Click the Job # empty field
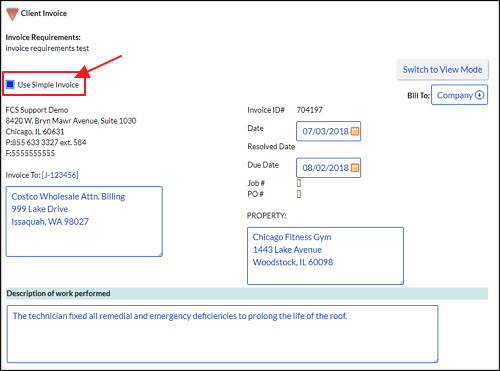The height and width of the screenshot is (371, 500). [x=299, y=183]
